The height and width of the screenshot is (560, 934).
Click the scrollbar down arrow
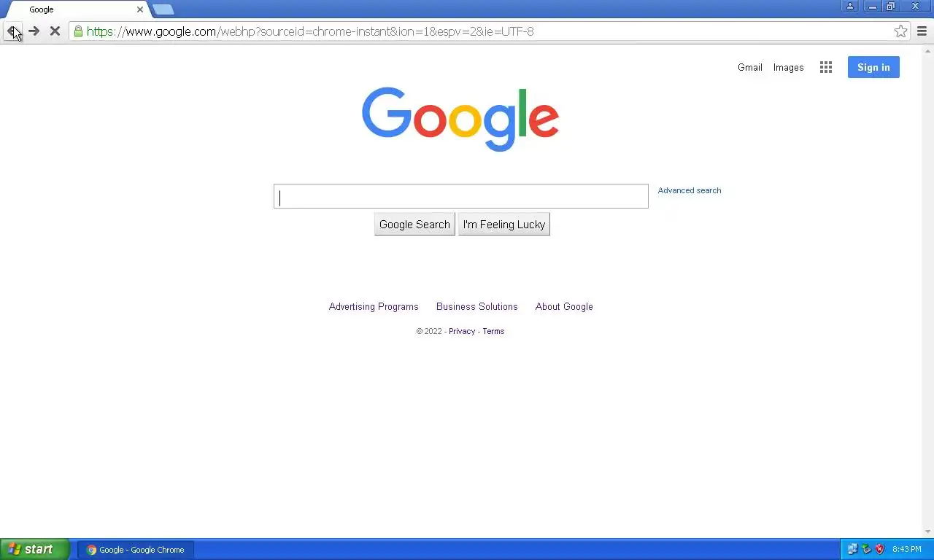coord(928,532)
